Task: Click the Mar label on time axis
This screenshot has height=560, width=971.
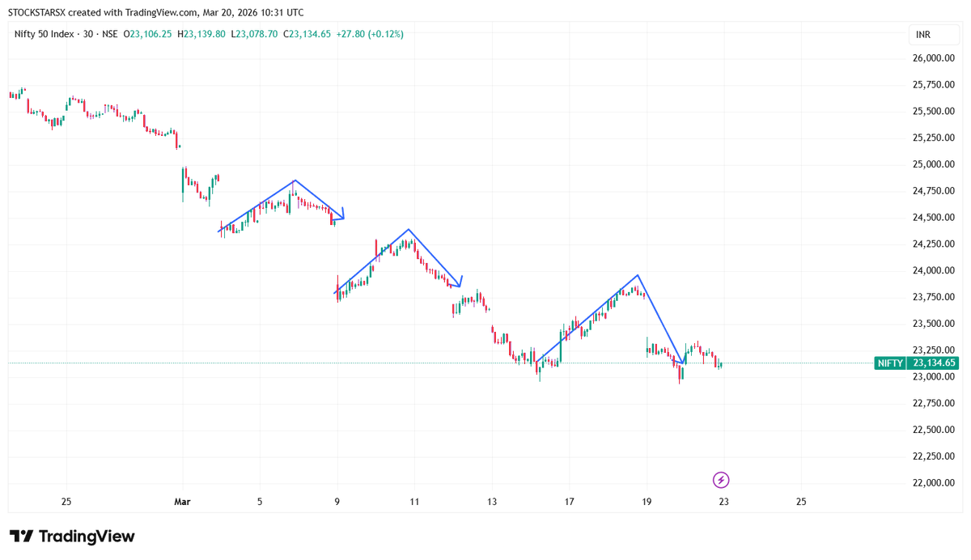Action: click(182, 502)
